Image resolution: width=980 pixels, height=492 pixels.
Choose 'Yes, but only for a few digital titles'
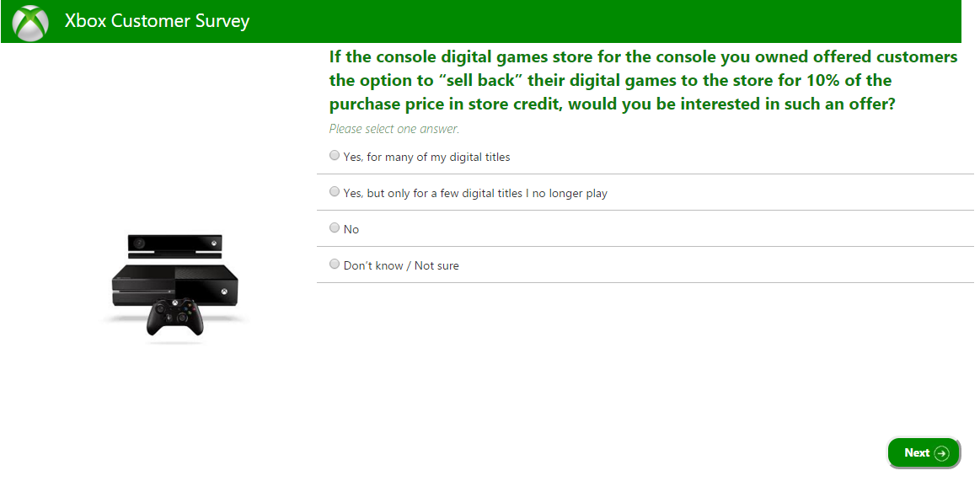(x=335, y=191)
